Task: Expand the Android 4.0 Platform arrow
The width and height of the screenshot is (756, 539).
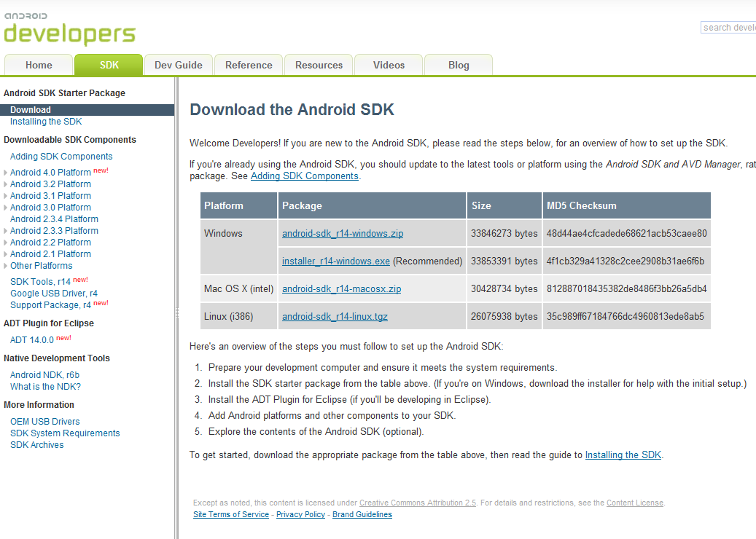Action: [x=5, y=173]
